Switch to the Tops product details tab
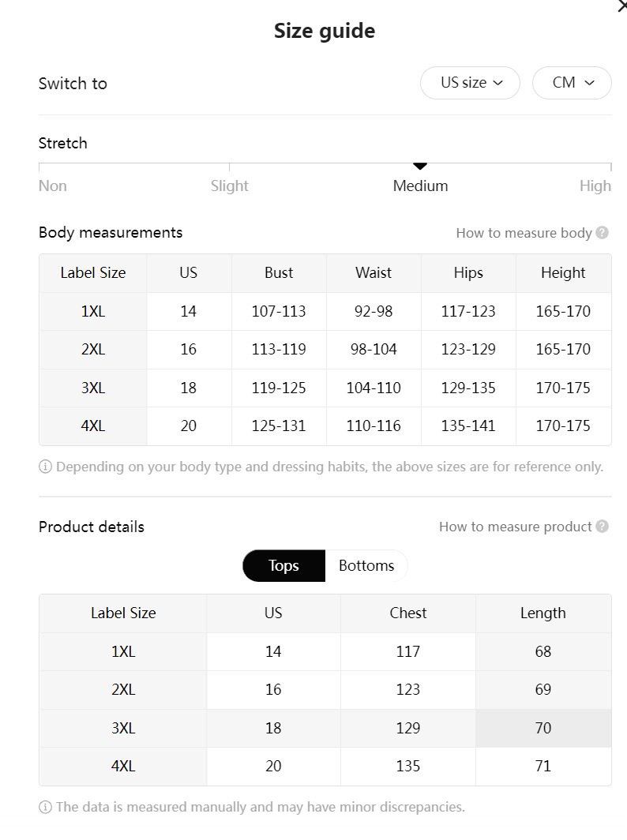 [283, 566]
